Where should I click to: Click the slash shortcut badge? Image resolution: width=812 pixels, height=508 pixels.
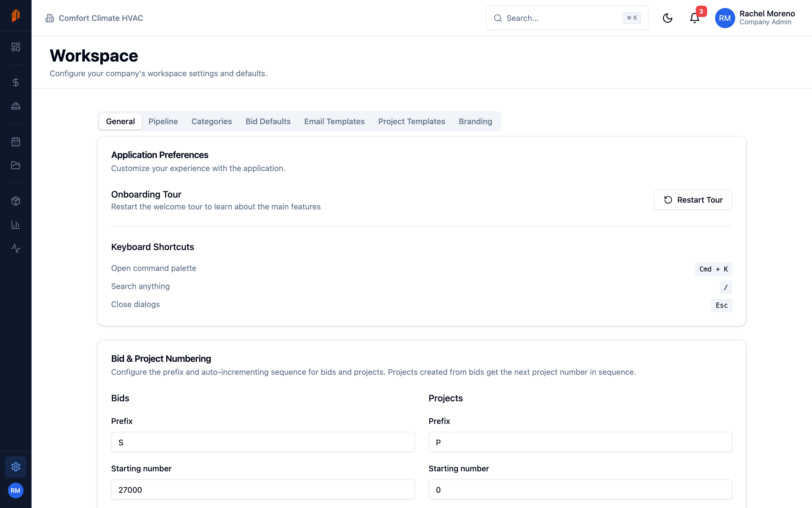(726, 287)
